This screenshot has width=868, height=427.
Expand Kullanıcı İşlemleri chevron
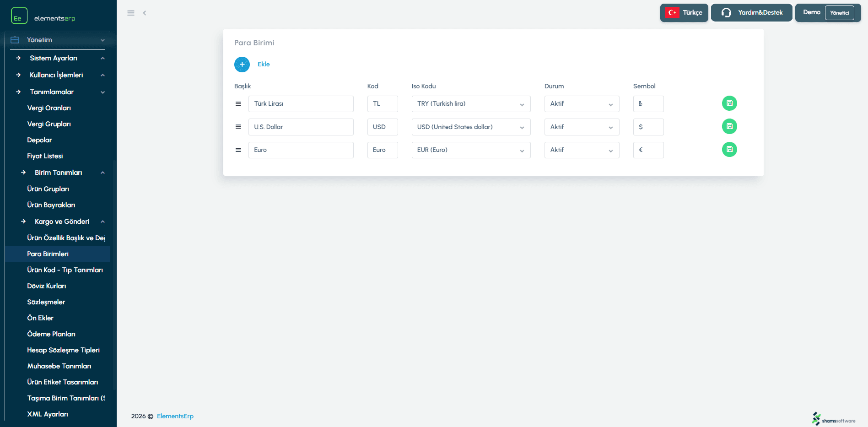point(102,75)
